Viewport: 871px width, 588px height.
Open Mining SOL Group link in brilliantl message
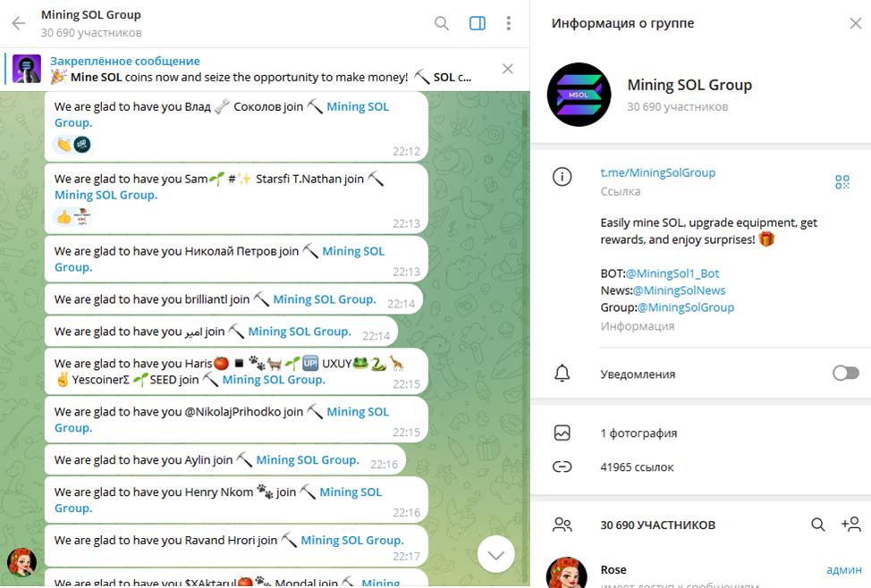point(325,299)
